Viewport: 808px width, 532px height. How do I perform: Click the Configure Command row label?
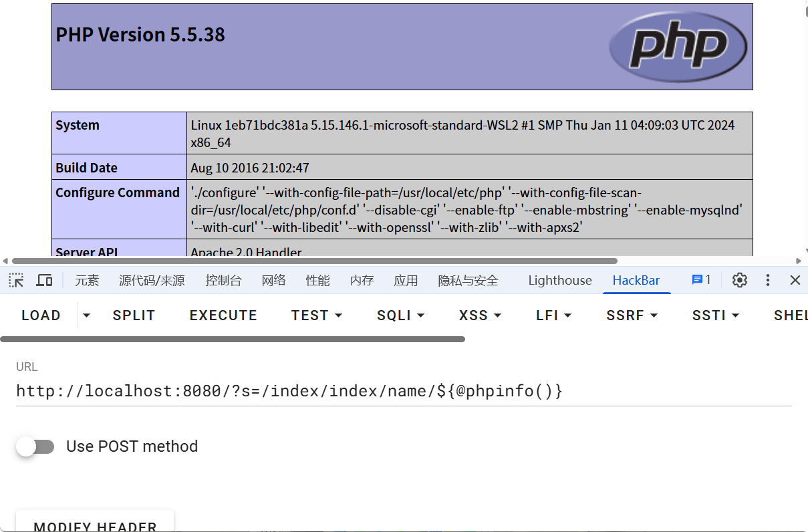118,192
